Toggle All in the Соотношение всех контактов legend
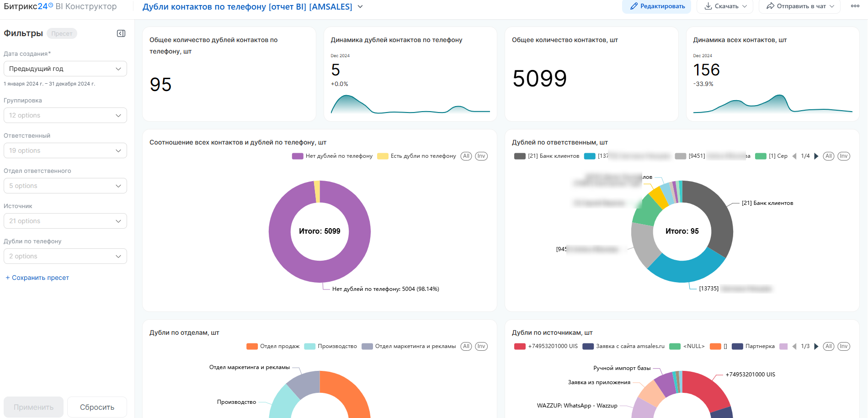868x418 pixels. [466, 156]
